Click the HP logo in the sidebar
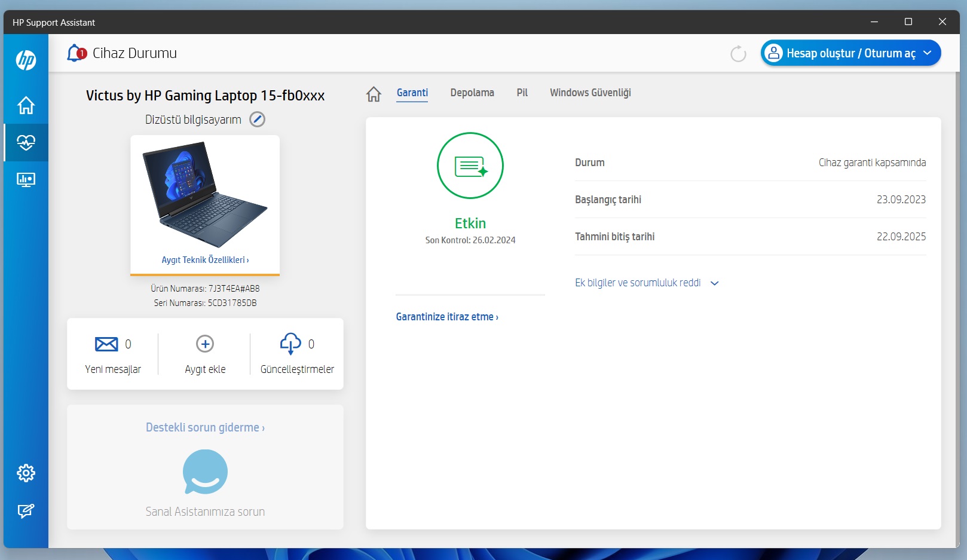Image resolution: width=967 pixels, height=560 pixels. tap(26, 60)
